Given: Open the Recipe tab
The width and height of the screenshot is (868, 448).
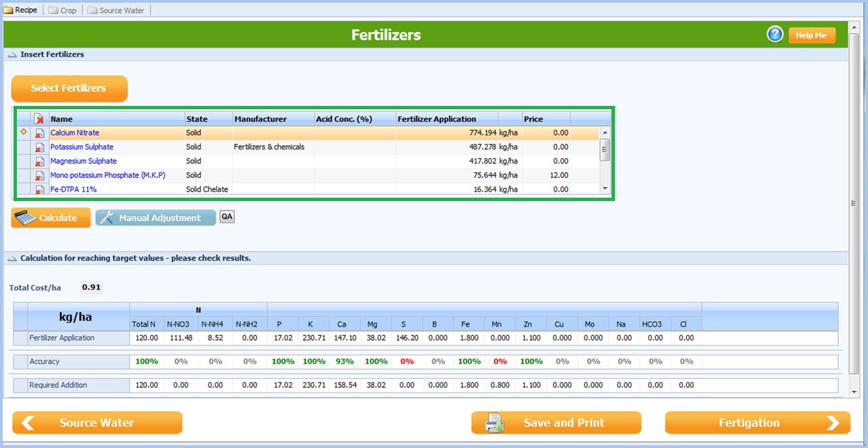Looking at the screenshot, I should point(21,10).
